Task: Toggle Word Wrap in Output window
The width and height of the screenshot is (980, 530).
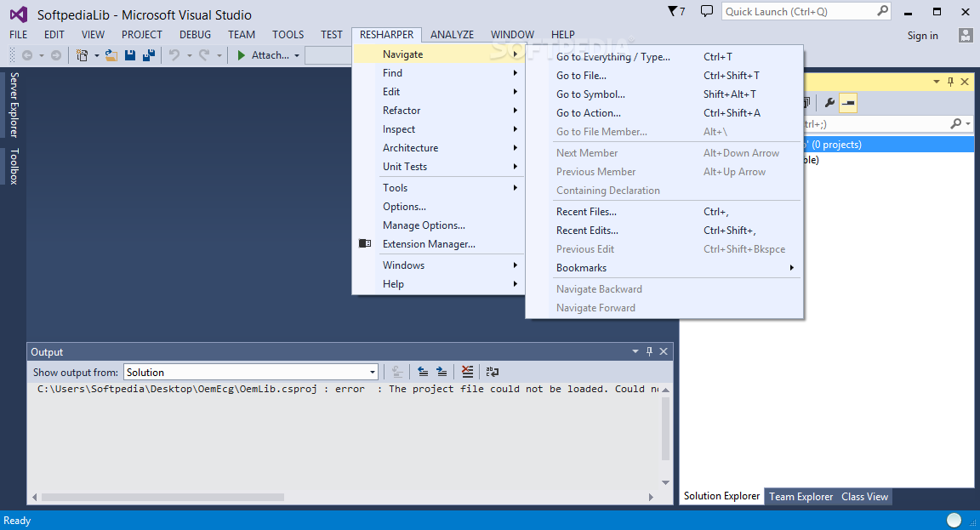Action: (x=493, y=372)
